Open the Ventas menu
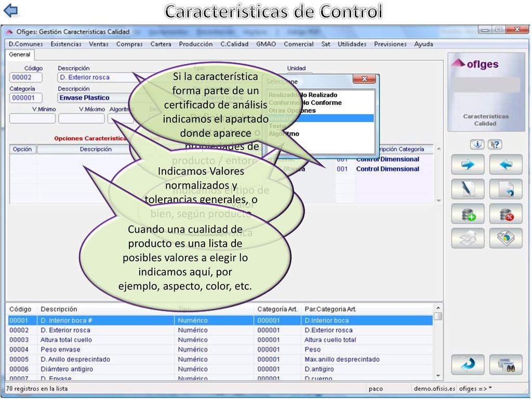 (x=98, y=44)
